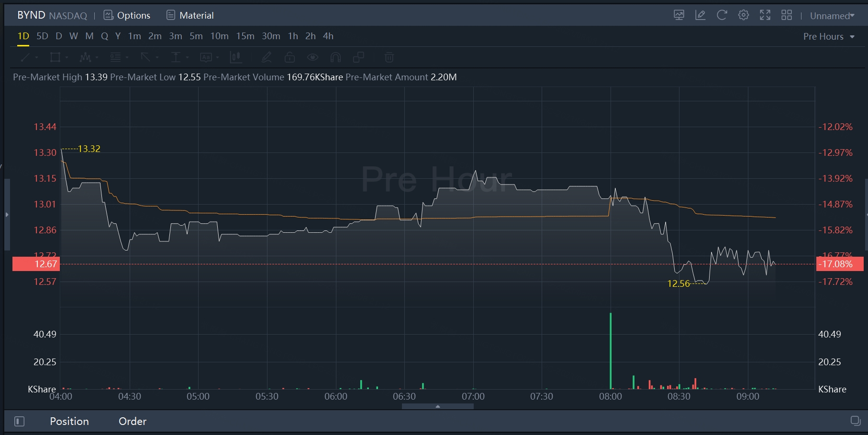Image resolution: width=868 pixels, height=435 pixels.
Task: Switch to the 2h interval
Action: coord(311,36)
